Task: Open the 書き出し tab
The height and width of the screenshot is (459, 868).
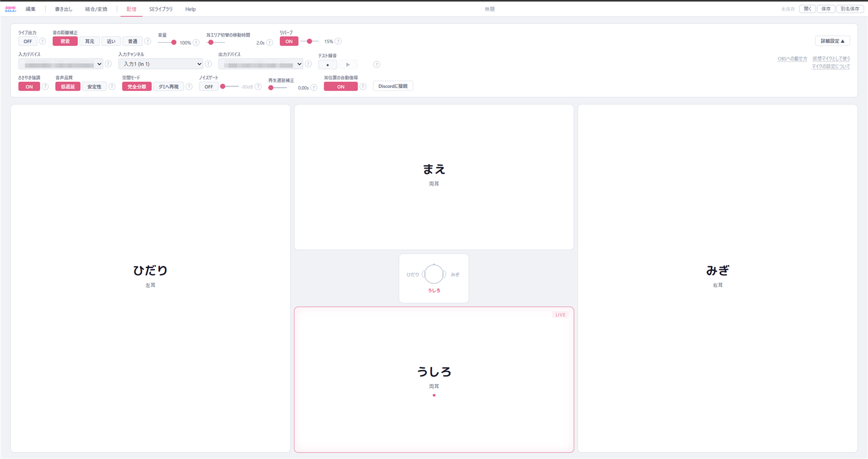Action: (x=63, y=9)
